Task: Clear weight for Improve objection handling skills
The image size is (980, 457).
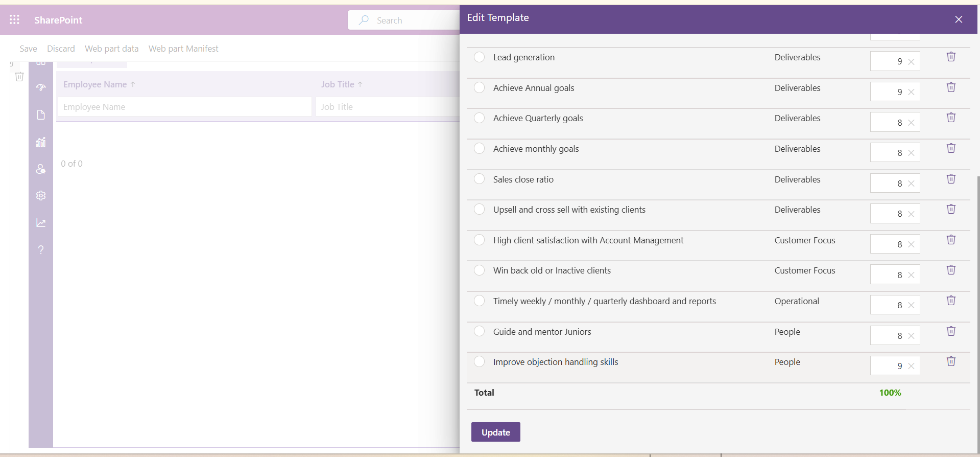Action: [x=911, y=366]
